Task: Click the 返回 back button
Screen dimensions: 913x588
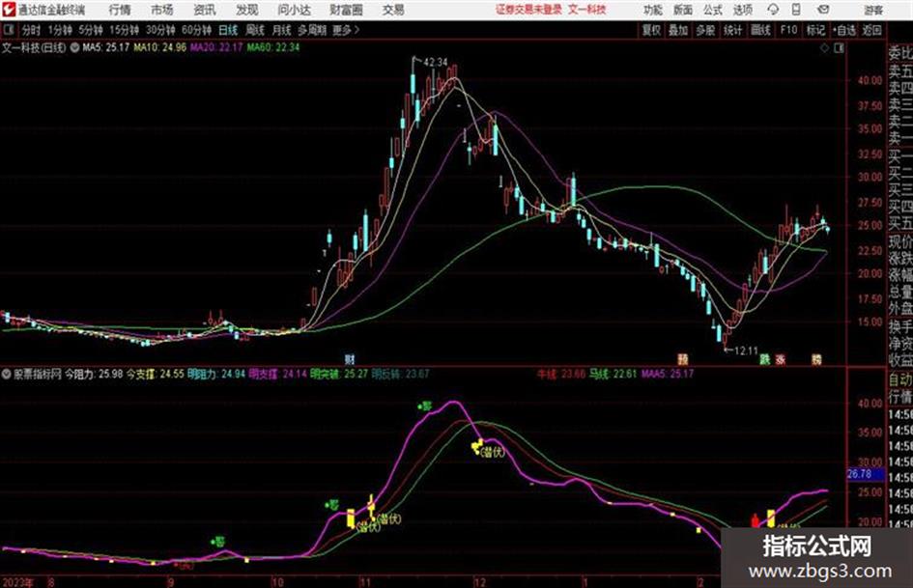Action: pyautogui.click(x=871, y=30)
